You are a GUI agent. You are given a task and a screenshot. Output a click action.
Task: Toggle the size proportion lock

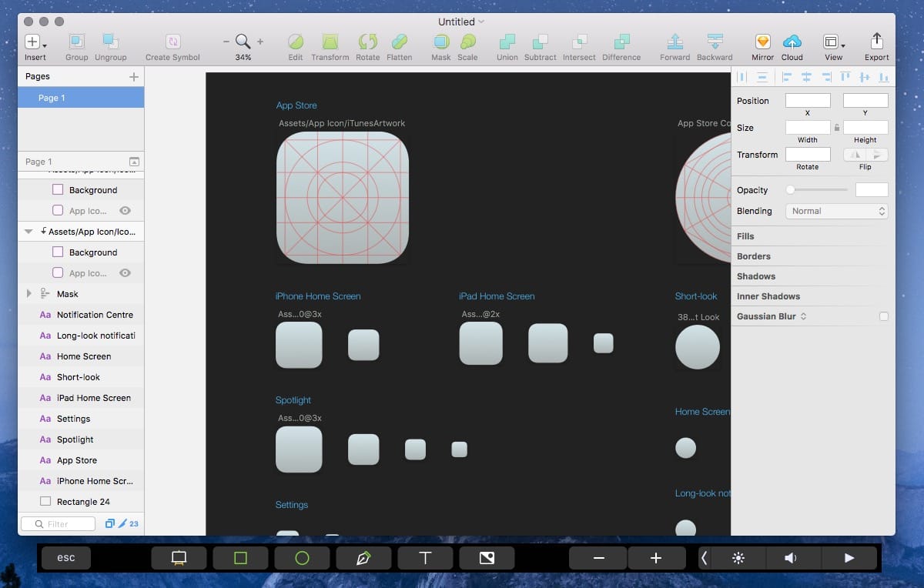point(837,128)
